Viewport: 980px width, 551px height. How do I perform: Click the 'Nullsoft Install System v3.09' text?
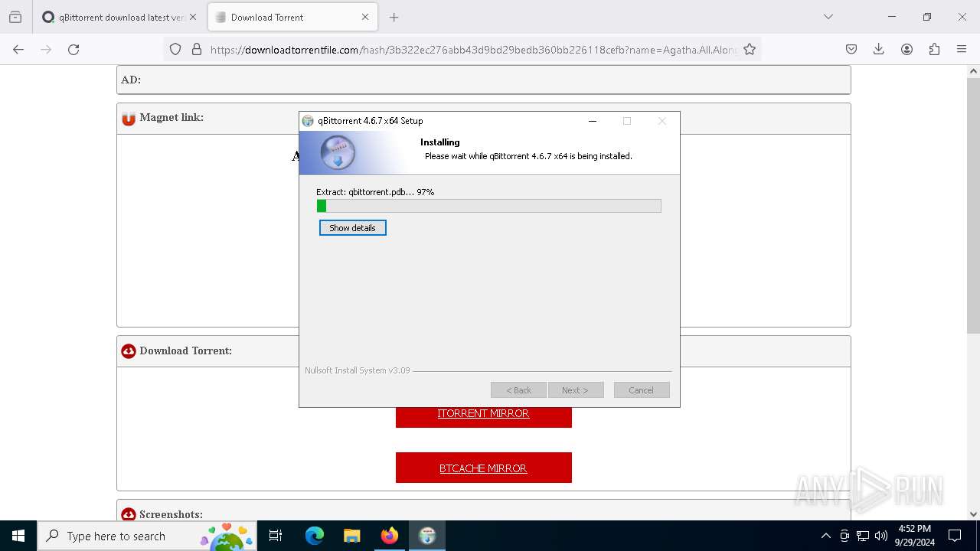coord(358,370)
